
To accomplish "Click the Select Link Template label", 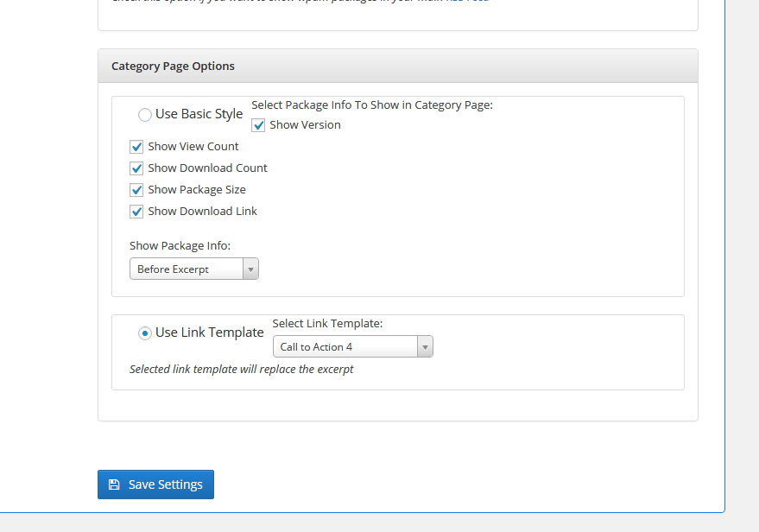I will [327, 324].
